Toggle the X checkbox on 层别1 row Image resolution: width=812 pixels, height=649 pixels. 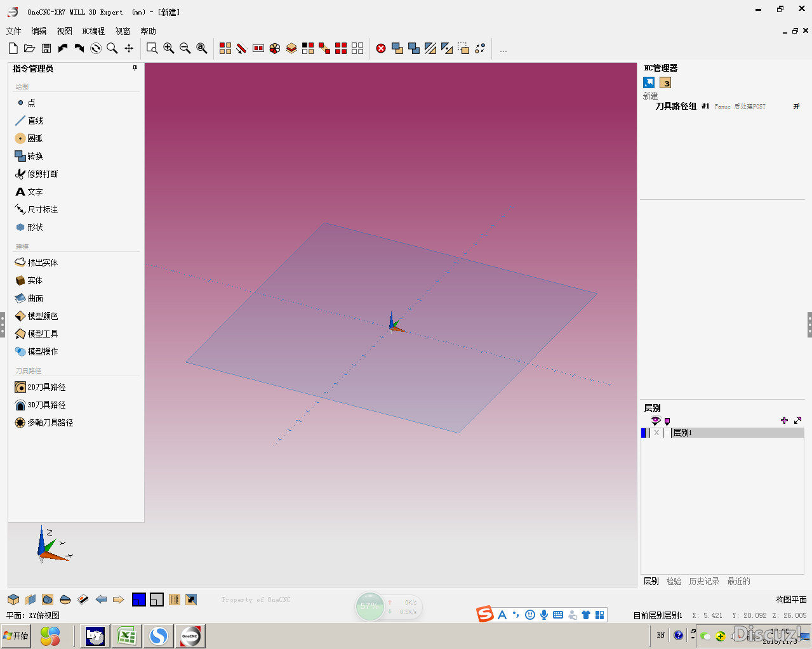[656, 433]
